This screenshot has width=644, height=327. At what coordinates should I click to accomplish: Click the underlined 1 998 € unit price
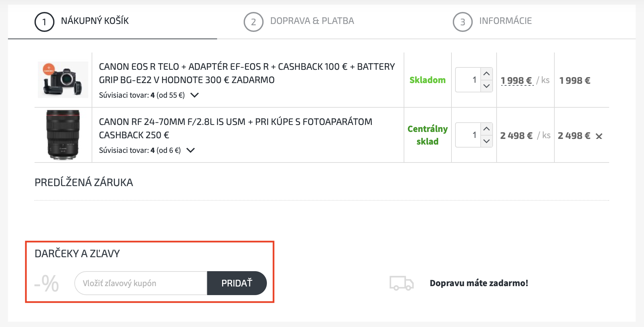pos(517,80)
